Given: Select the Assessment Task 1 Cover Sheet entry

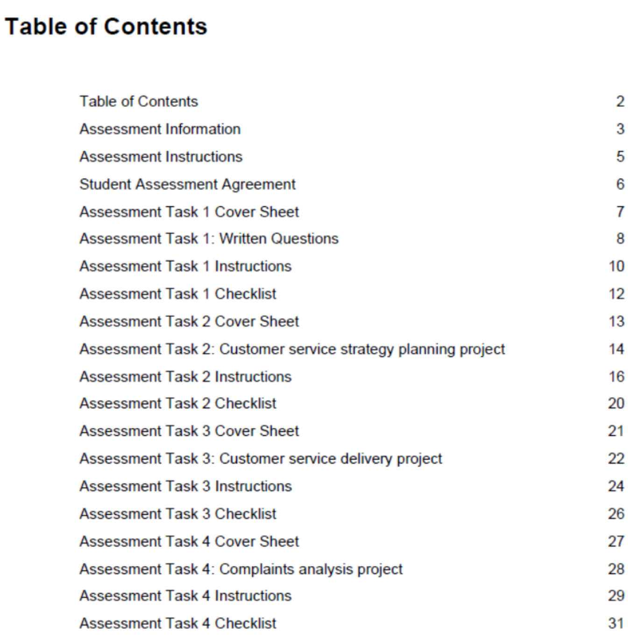Looking at the screenshot, I should [x=189, y=211].
